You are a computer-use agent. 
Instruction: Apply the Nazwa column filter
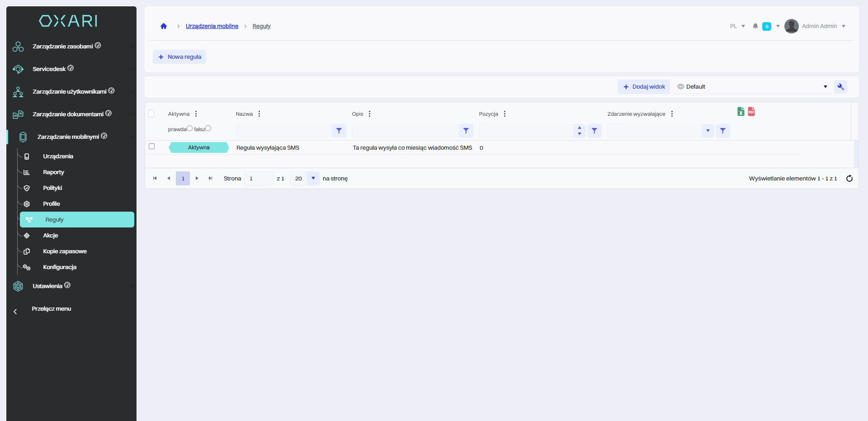(339, 131)
